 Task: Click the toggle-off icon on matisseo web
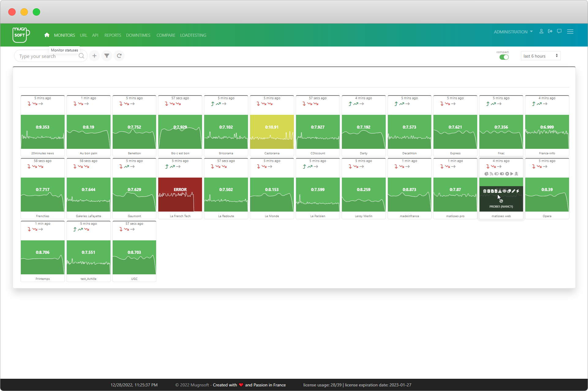pyautogui.click(x=496, y=174)
